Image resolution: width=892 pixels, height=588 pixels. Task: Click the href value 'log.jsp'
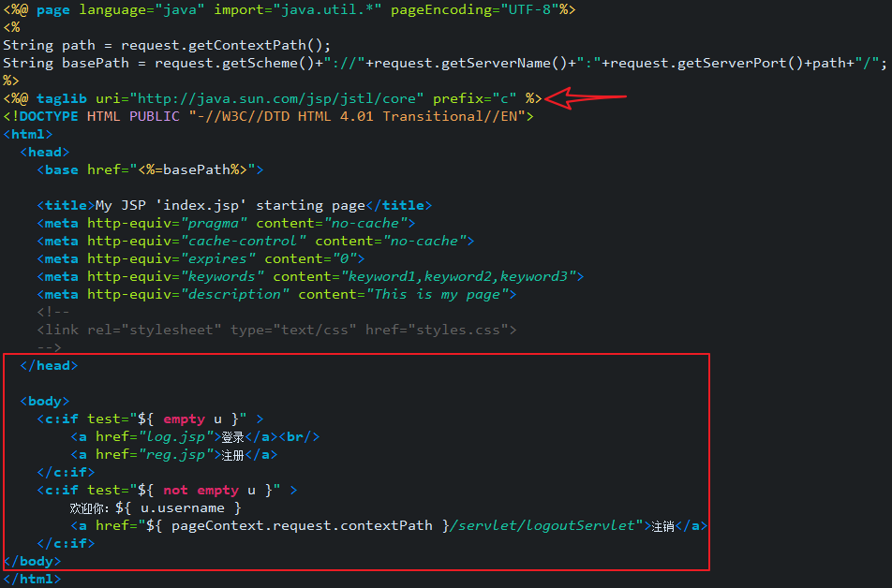point(175,436)
